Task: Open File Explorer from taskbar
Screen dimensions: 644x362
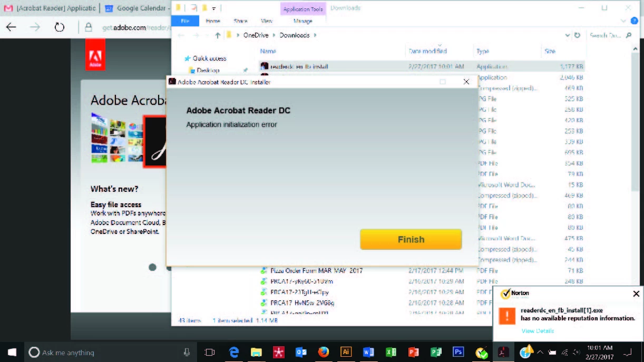Action: [x=256, y=352]
